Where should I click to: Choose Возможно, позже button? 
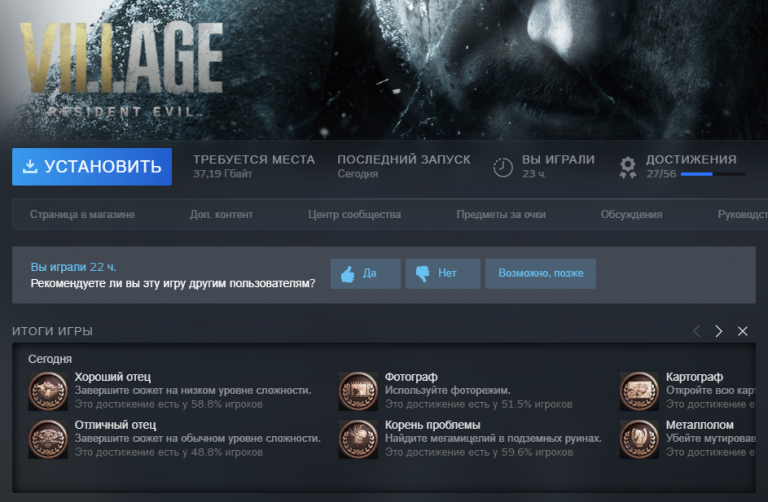pos(541,273)
